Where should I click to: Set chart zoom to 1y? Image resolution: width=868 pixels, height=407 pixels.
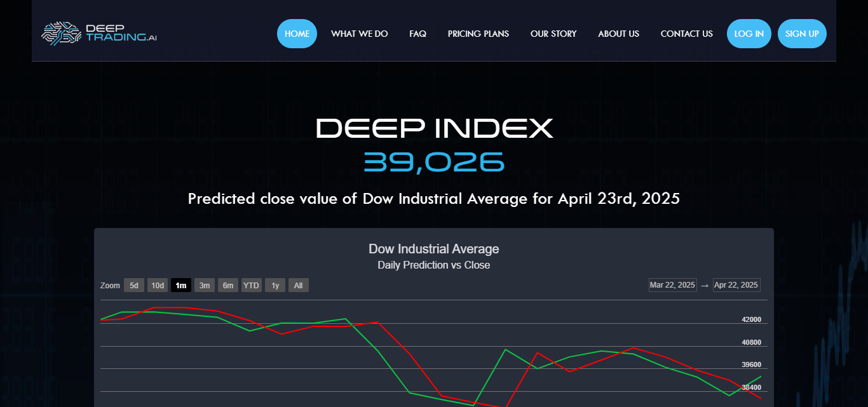pos(275,285)
